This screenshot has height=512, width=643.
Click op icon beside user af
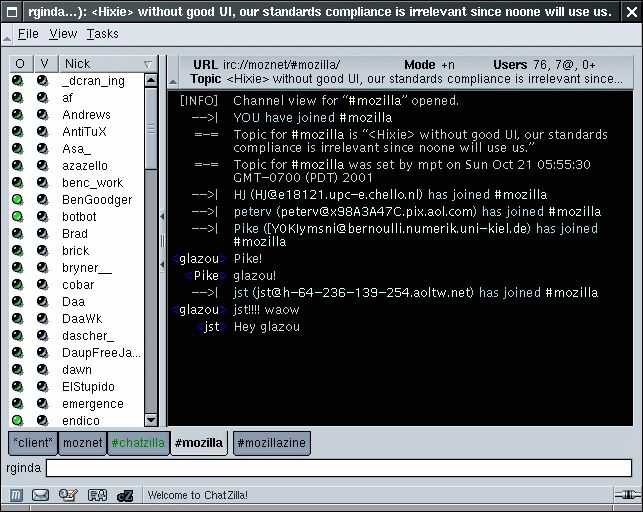pos(18,97)
